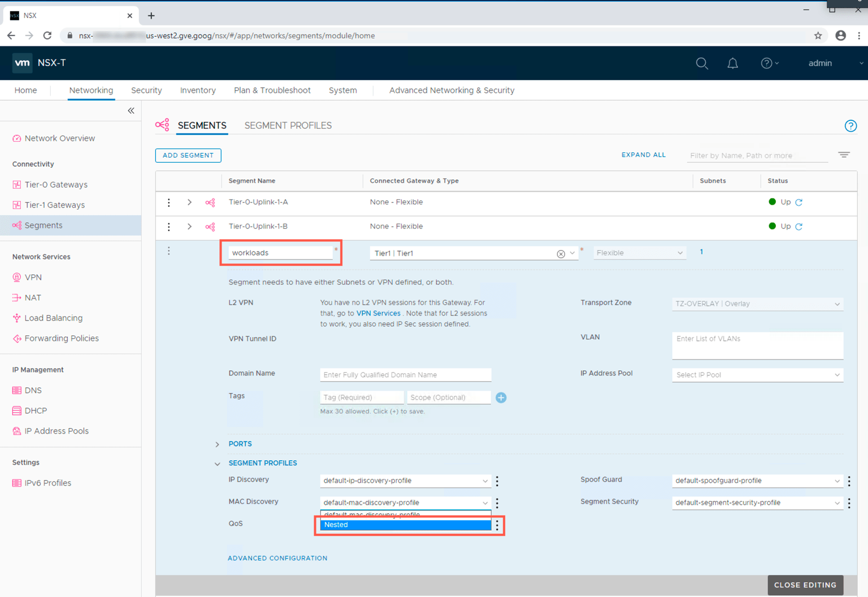Click the ADD SEGMENT button
The width and height of the screenshot is (868, 597).
point(188,155)
